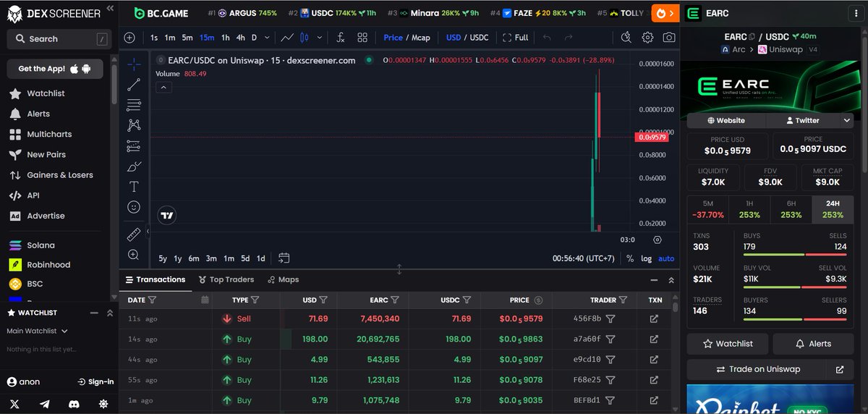868x414 pixels.
Task: Undo the last chart action
Action: coord(547,38)
